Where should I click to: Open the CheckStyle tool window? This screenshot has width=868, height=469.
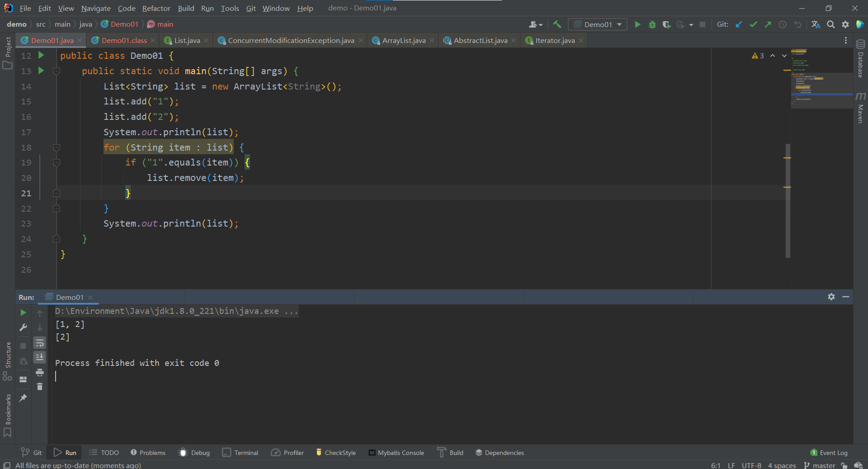tap(336, 453)
